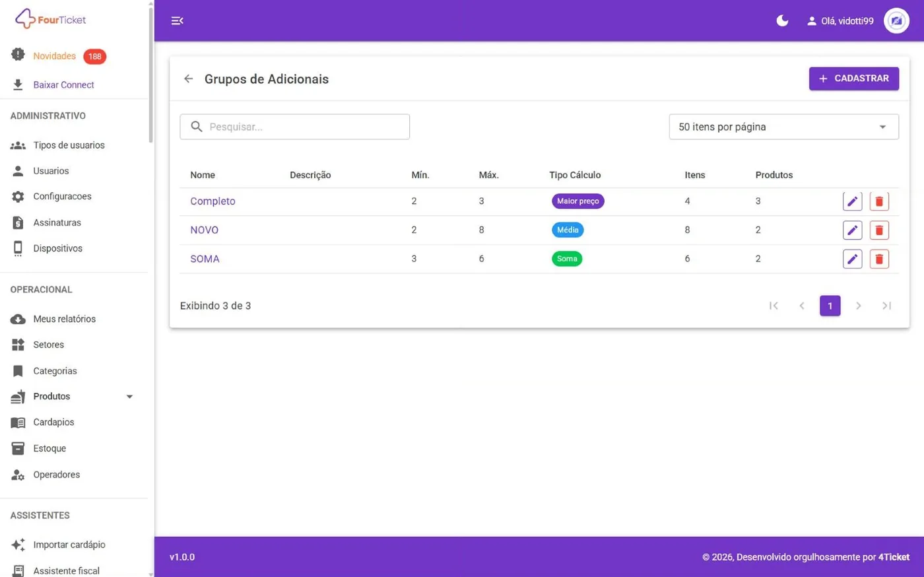Open the user avatar in the top bar

coord(896,21)
